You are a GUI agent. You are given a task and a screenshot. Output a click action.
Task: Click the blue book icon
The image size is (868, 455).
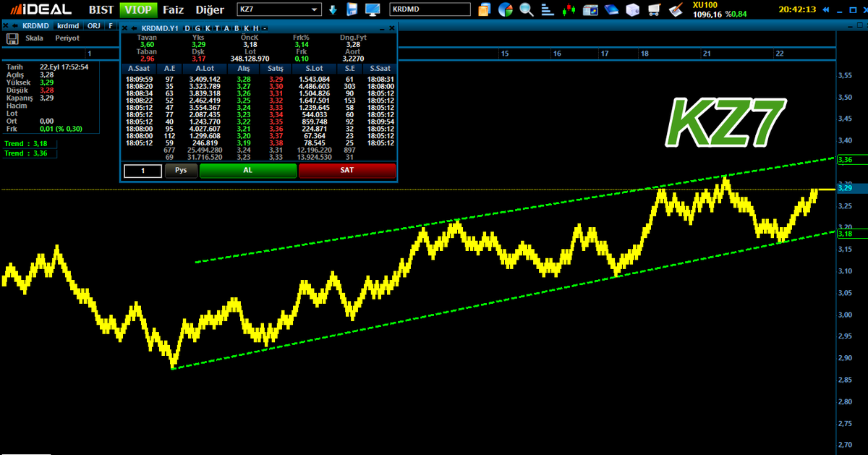[612, 10]
